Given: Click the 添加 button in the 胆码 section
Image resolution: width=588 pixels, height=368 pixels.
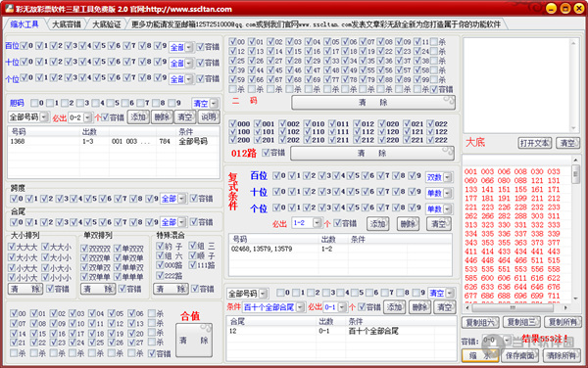Looking at the screenshot, I should coord(138,117).
